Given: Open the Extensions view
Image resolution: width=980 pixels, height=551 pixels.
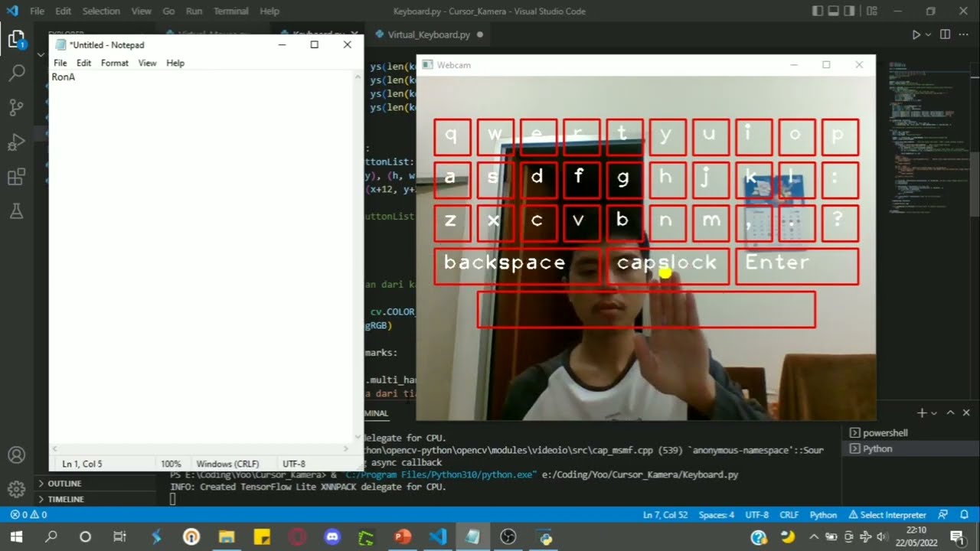Looking at the screenshot, I should click(16, 177).
